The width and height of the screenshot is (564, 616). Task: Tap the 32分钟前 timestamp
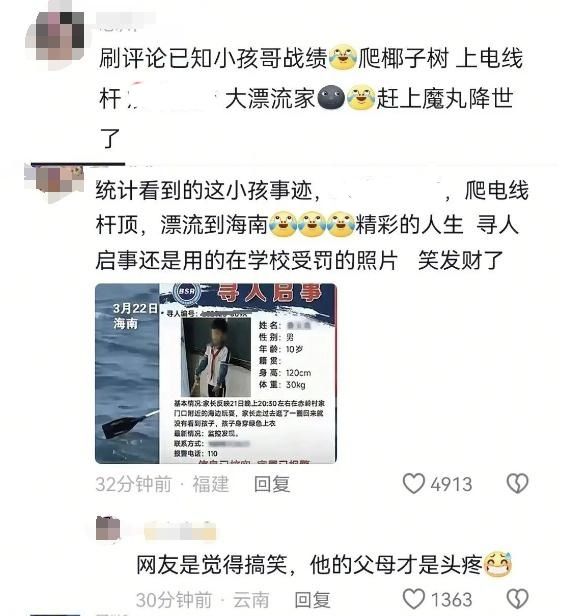(134, 484)
